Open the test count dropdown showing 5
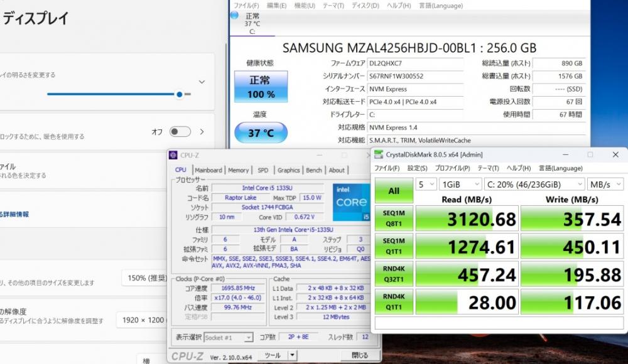This screenshot has width=628, height=364. [x=426, y=185]
